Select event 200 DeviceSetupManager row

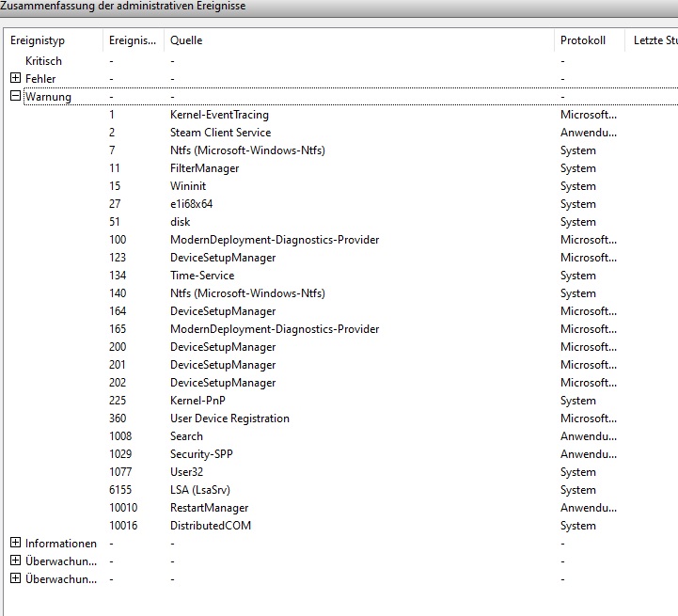tap(340, 347)
